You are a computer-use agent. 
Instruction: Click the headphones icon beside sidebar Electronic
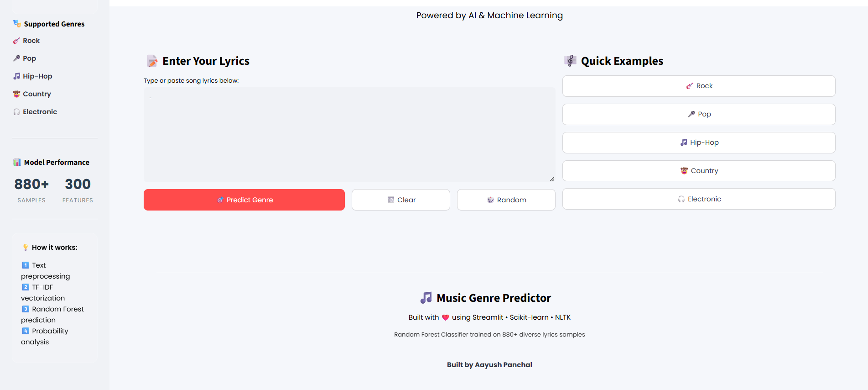(x=16, y=112)
